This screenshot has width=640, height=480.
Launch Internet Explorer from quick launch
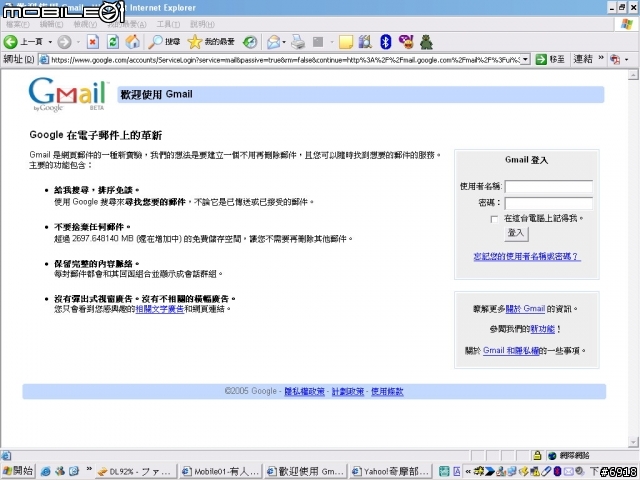(45, 471)
